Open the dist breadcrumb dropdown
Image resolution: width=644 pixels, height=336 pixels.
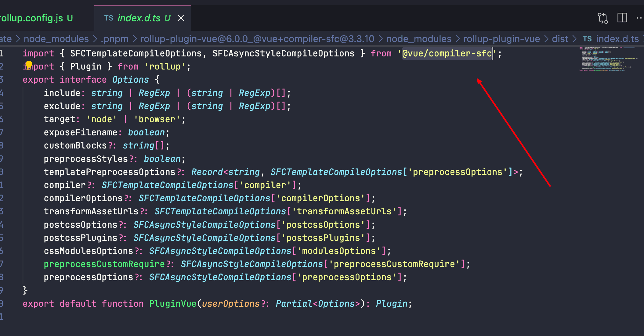[x=560, y=39]
